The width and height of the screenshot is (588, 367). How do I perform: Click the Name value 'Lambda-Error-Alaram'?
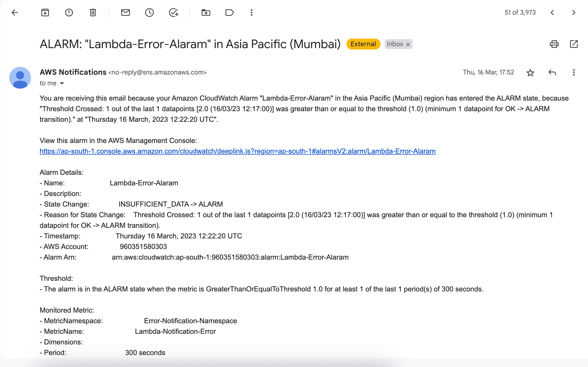(144, 183)
